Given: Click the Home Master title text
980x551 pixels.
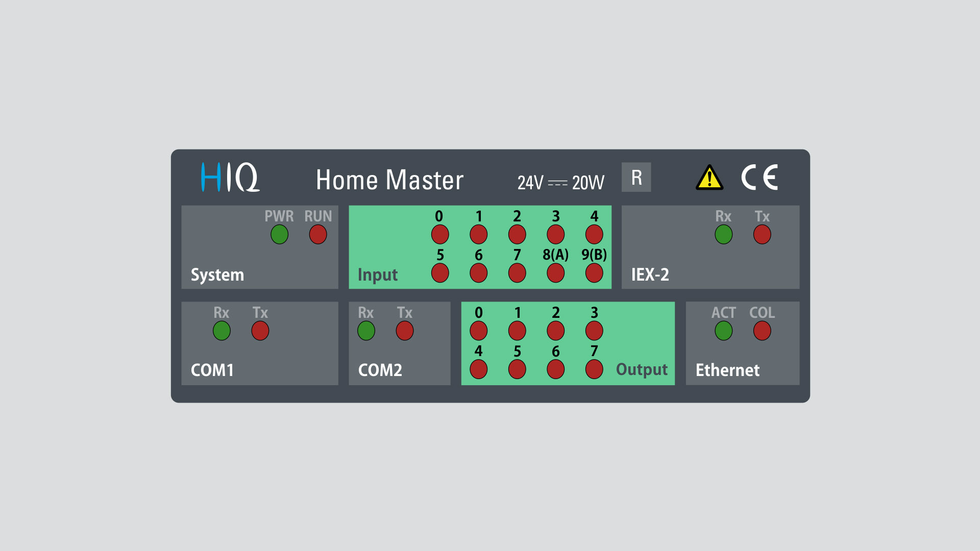Looking at the screenshot, I should 389,180.
